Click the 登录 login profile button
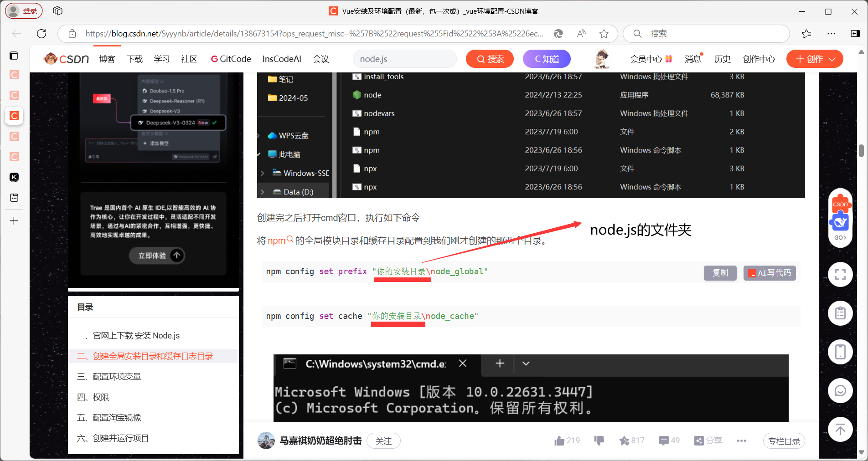The image size is (868, 461). click(24, 11)
